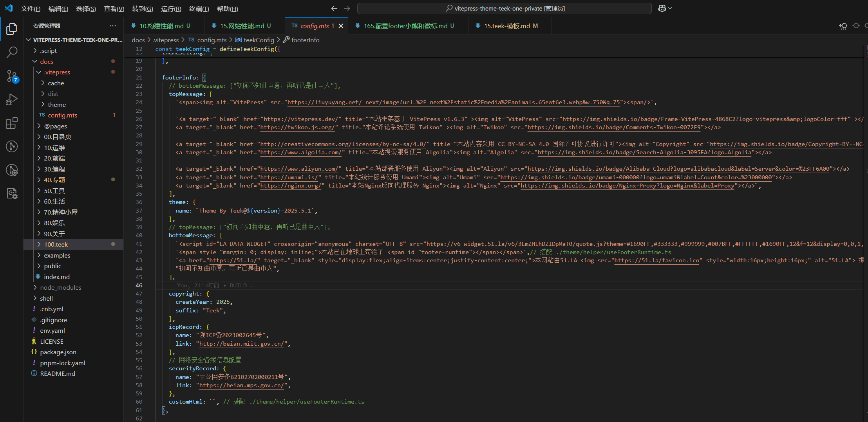868x422 pixels.
Task: Click the https://nginx.org/ link in code
Action: tap(291, 186)
